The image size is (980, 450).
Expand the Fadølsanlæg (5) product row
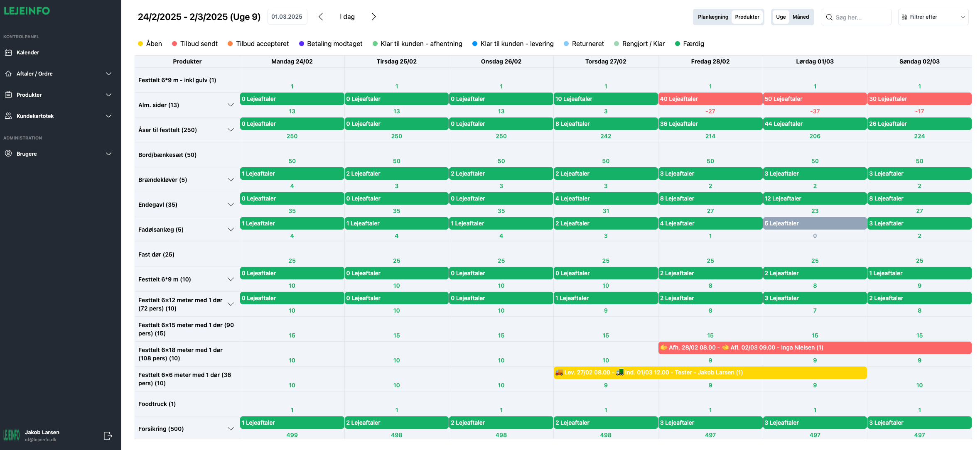[231, 230]
